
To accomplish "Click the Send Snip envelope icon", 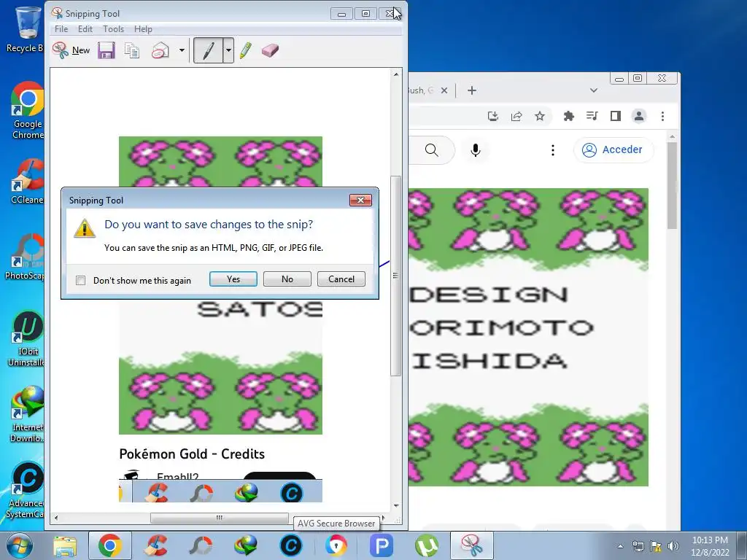I will coord(160,50).
